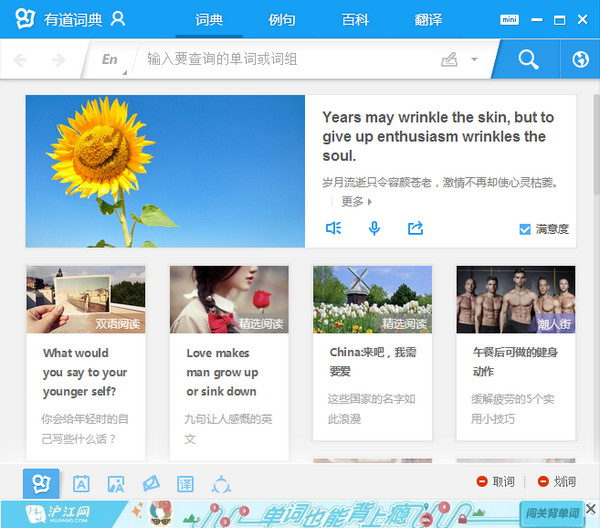Play the daily quote audio
Viewport: 600px width, 528px height.
pyautogui.click(x=334, y=229)
